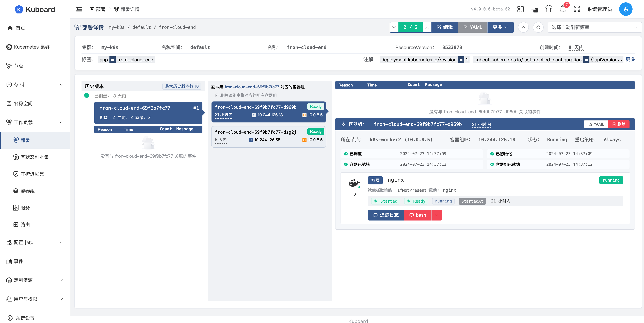The width and height of the screenshot is (644, 323).
Task: Open 更多 dropdown menu
Action: pos(500,27)
